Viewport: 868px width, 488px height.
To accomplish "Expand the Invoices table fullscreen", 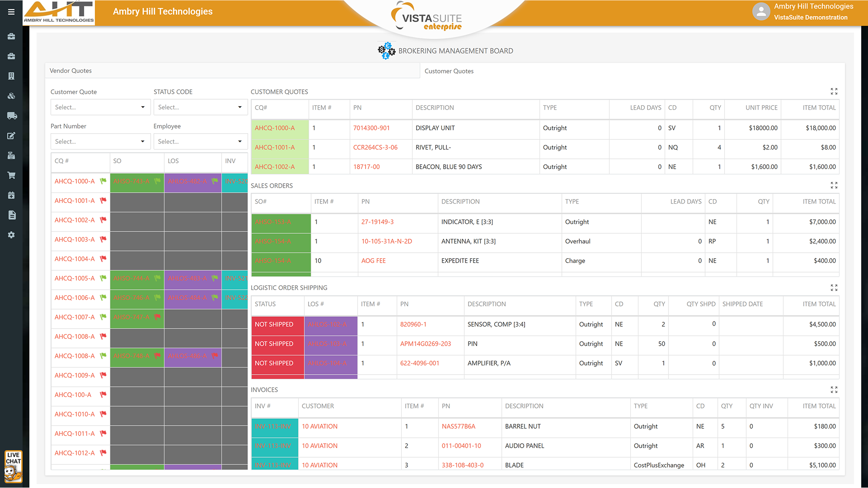I will pyautogui.click(x=834, y=390).
